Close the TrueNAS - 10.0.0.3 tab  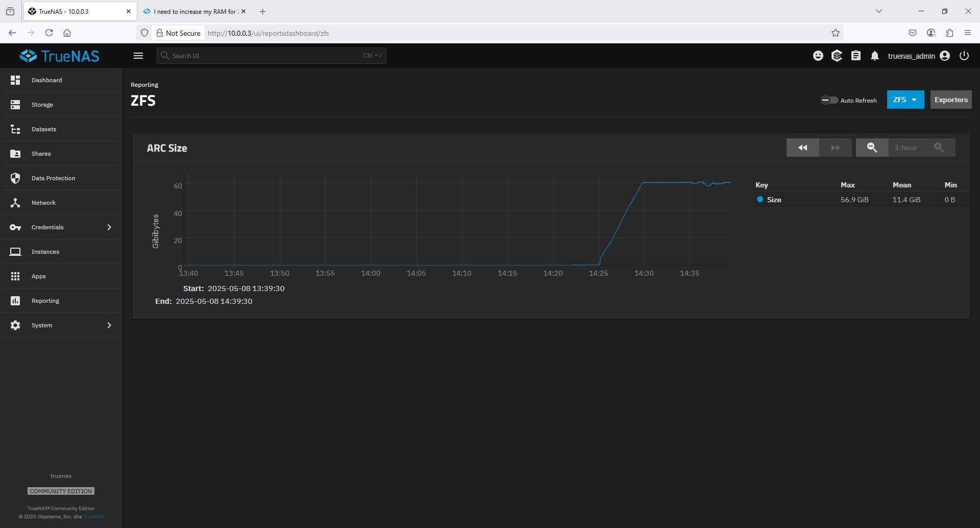[129, 11]
